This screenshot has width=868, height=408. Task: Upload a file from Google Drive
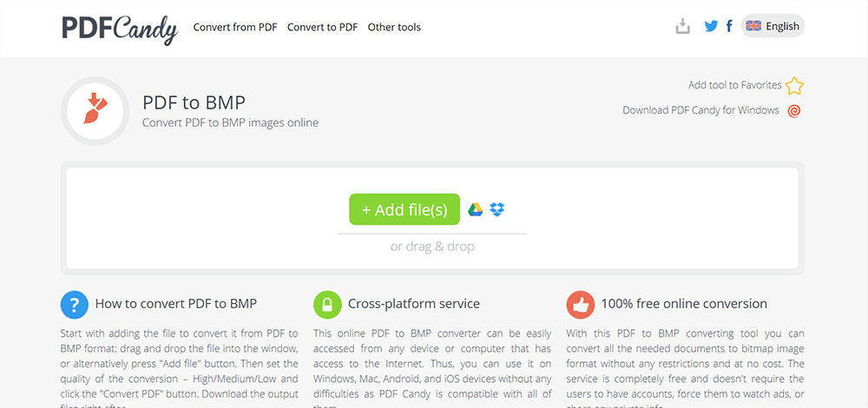(476, 209)
